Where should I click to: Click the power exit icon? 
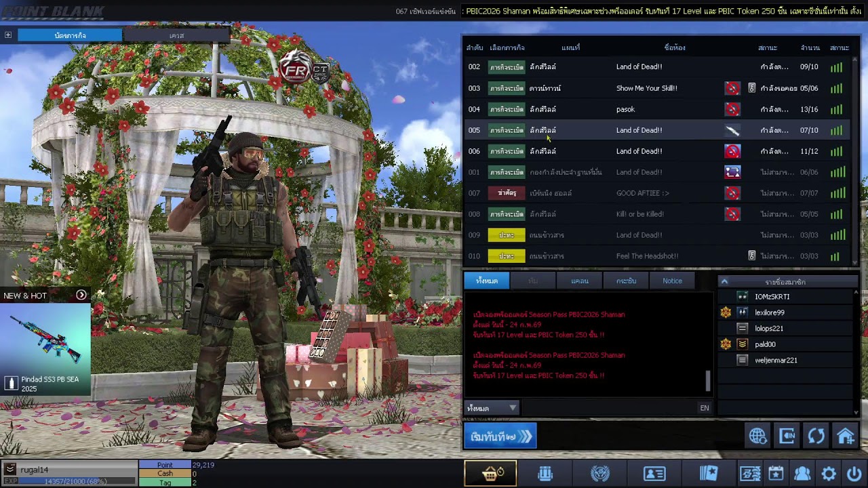click(x=854, y=474)
